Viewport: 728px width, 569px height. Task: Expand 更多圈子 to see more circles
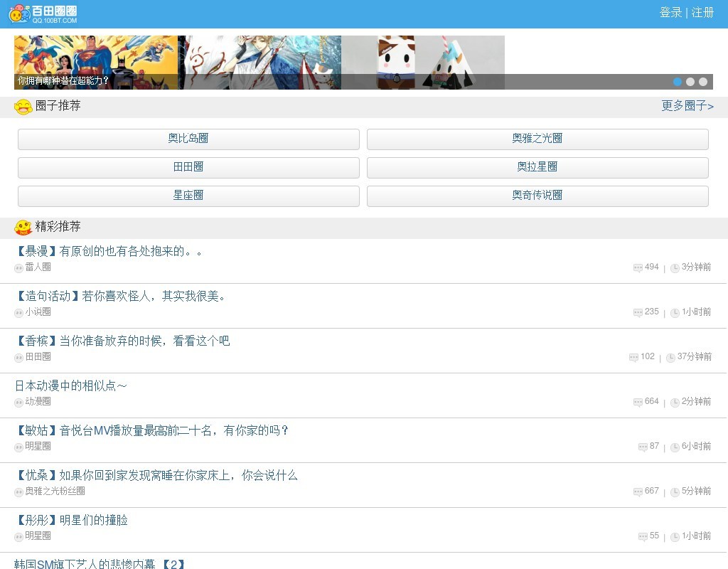687,106
